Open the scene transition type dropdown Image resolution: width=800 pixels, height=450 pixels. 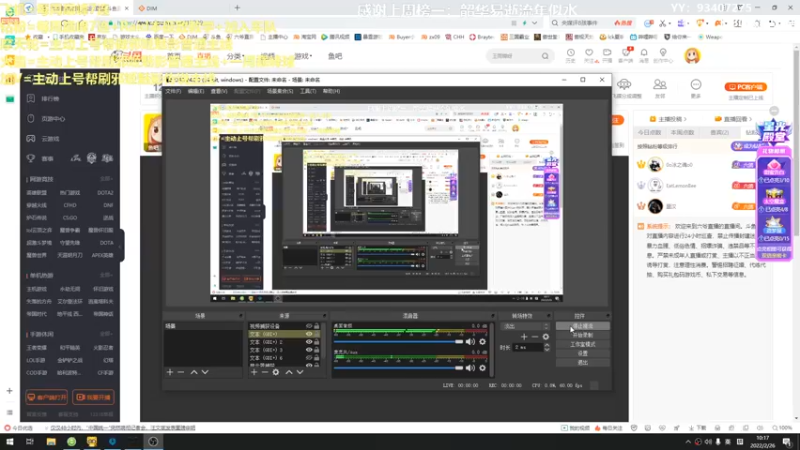(526, 326)
